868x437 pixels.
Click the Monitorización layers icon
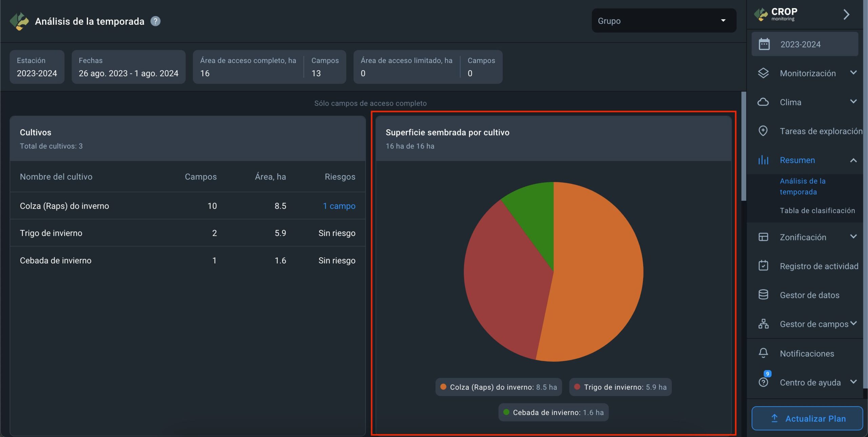763,73
